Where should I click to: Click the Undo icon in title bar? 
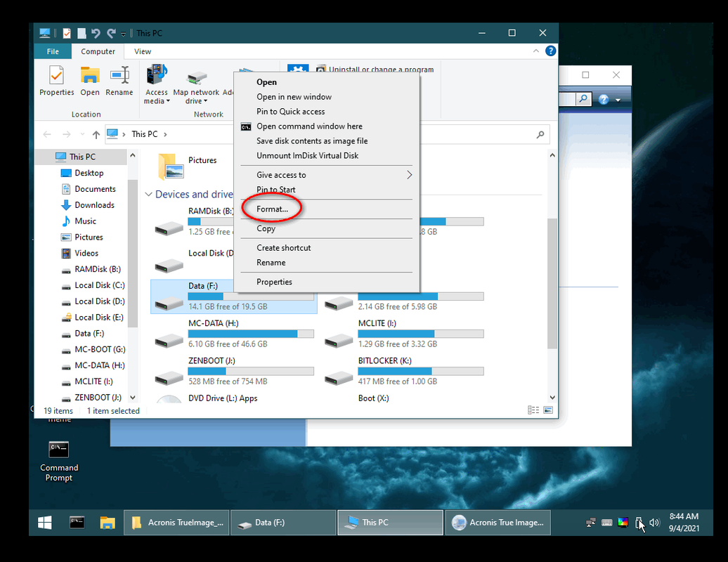pos(96,33)
